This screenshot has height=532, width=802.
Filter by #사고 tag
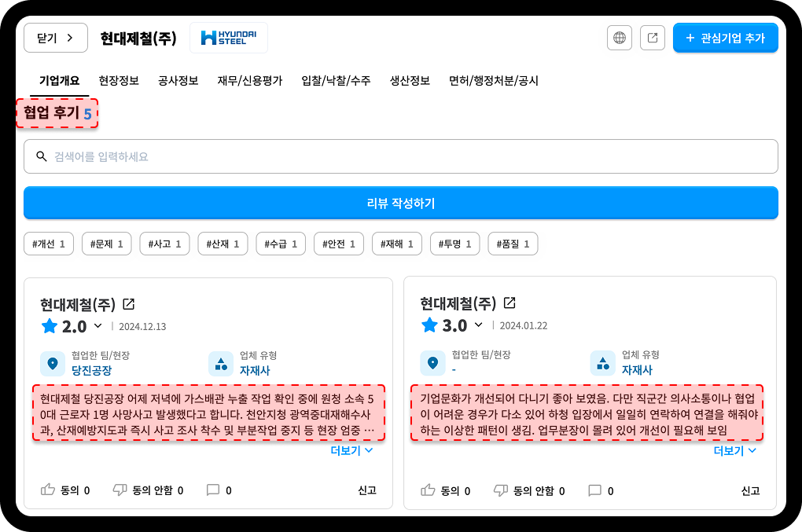(x=164, y=244)
